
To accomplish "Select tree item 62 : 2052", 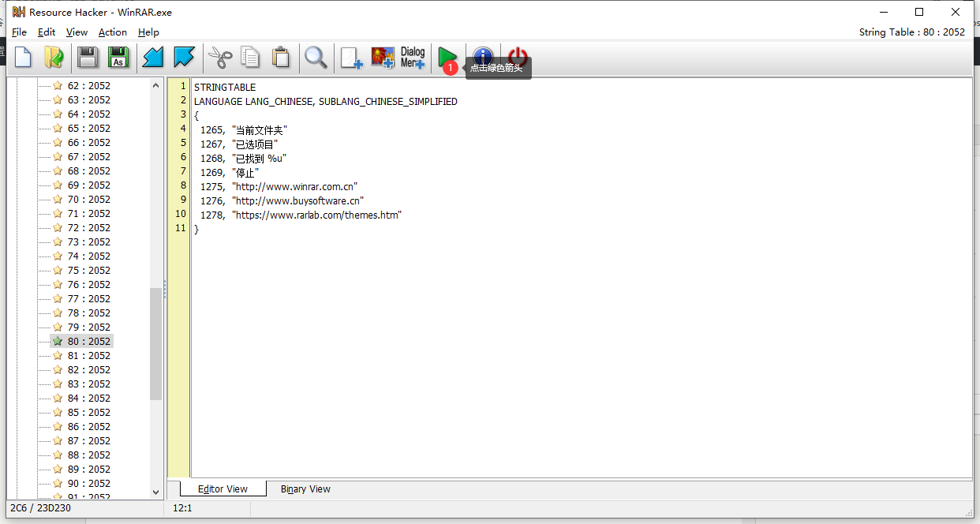I will tap(88, 86).
